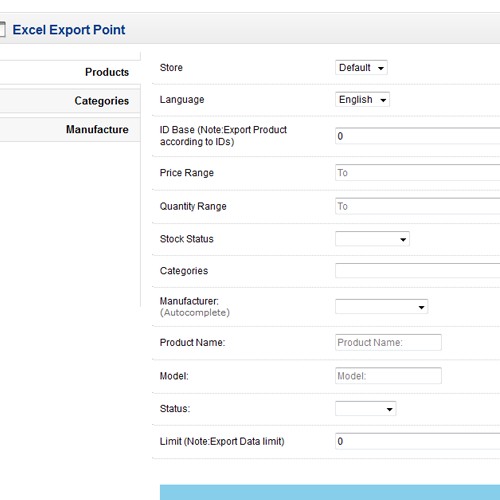Click the Manufacturer (Autocomplete) label

click(x=195, y=307)
